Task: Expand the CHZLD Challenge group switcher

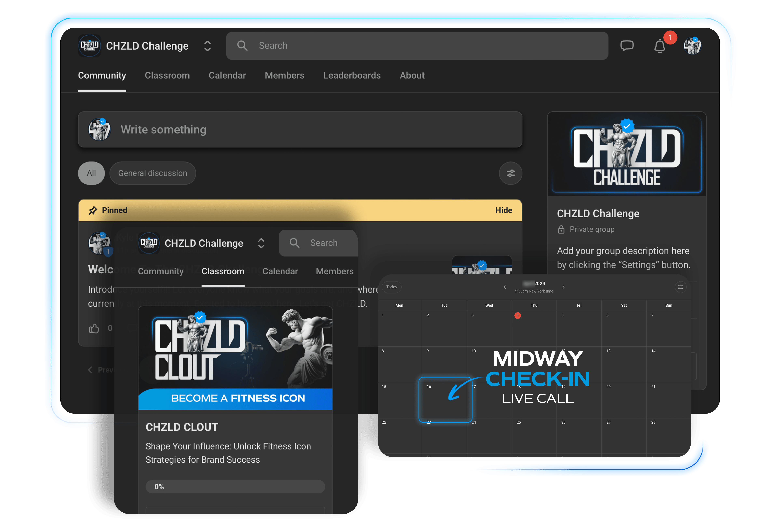Action: (x=207, y=46)
